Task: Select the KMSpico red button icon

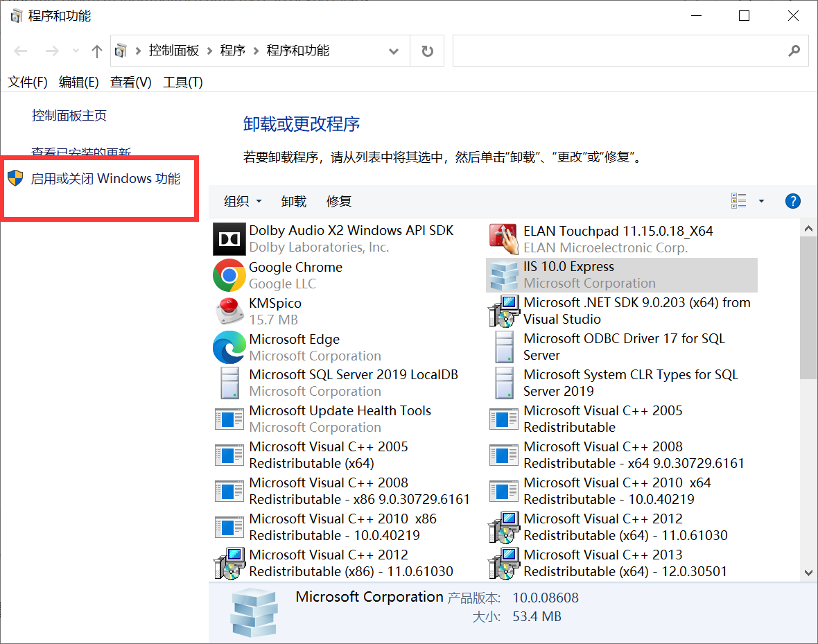Action: [229, 311]
